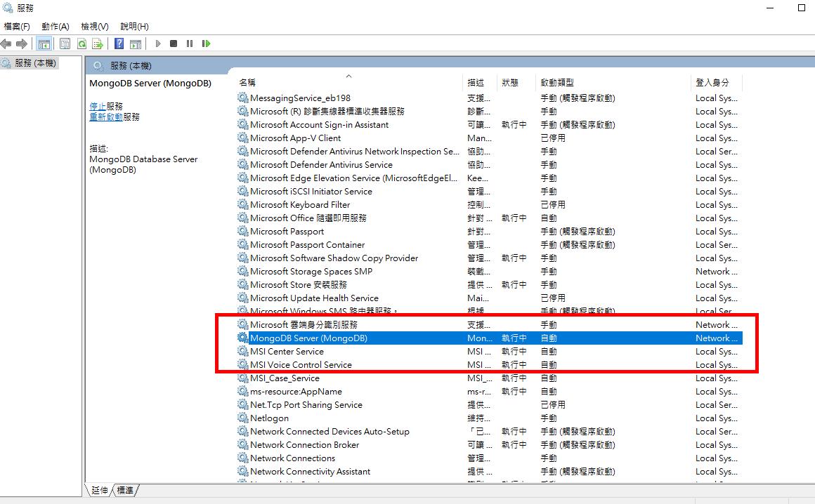The image size is (815, 504).
Task: Click the gear icon beside Microsoft App-V Client
Action: pyautogui.click(x=242, y=138)
